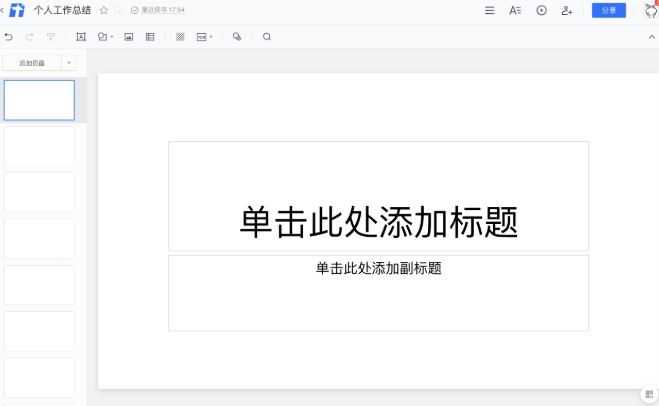The height and width of the screenshot is (406, 659).
Task: Select the second slide thumbnail
Action: pyautogui.click(x=40, y=146)
